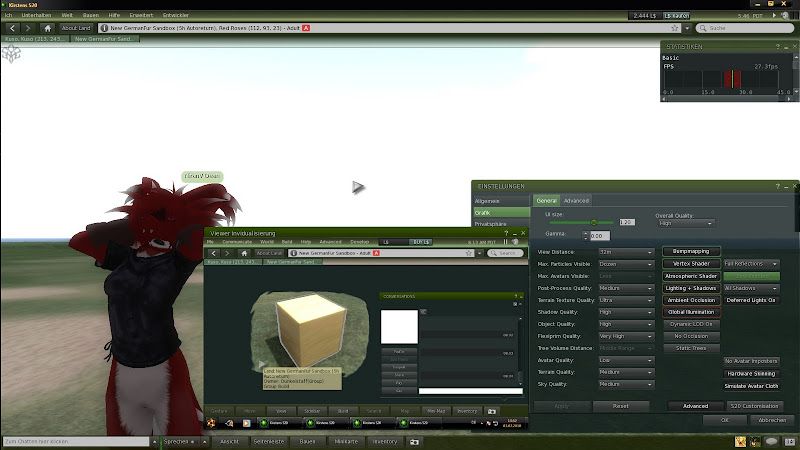Click the volume icon at top right
The width and height of the screenshot is (800, 450).
[x=785, y=16]
